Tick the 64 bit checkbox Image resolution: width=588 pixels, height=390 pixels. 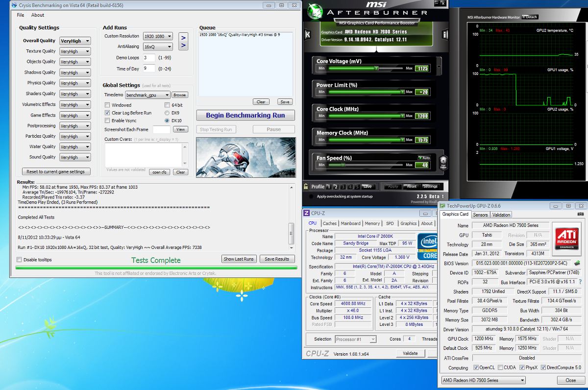click(x=167, y=105)
